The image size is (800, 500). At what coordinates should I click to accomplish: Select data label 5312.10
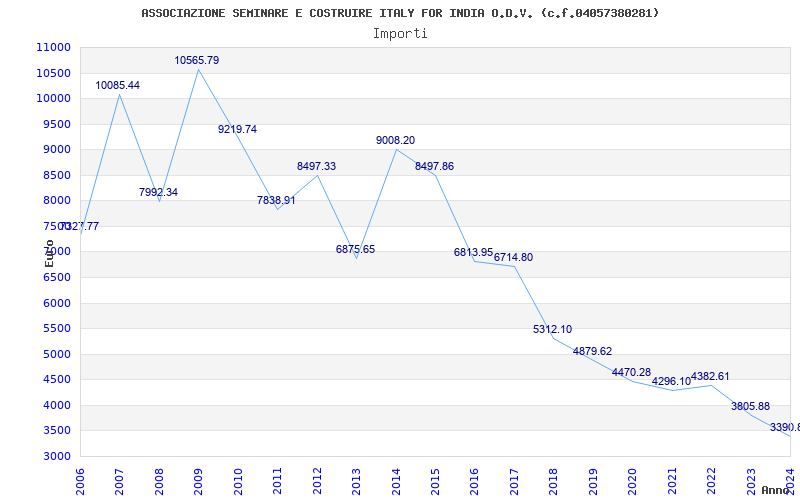coord(553,330)
